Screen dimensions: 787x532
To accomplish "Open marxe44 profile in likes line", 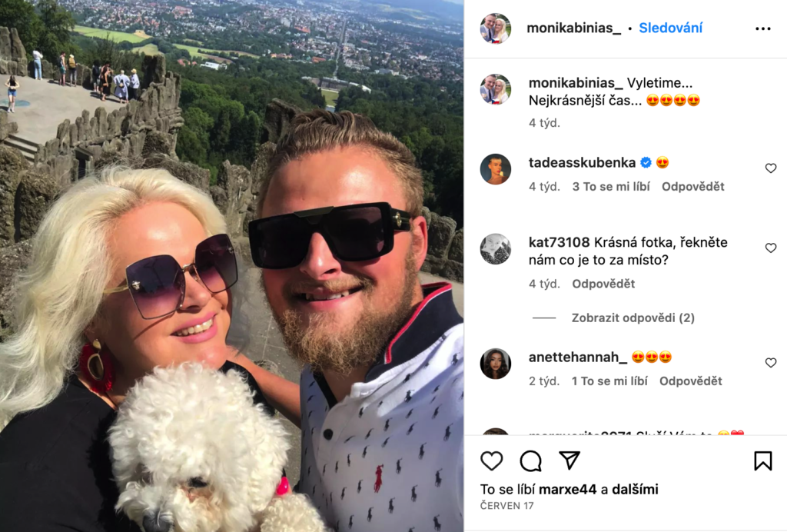I will point(568,490).
